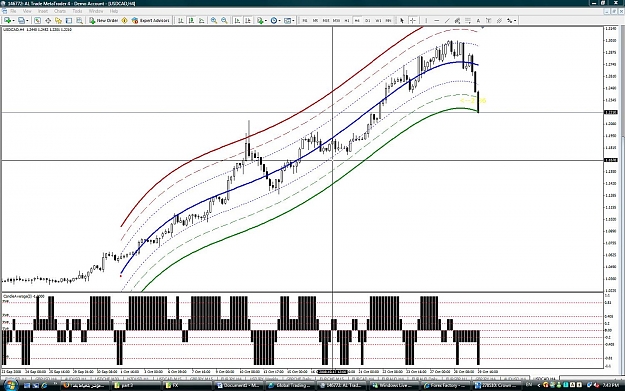Click the Indicators list icon

coord(260,20)
